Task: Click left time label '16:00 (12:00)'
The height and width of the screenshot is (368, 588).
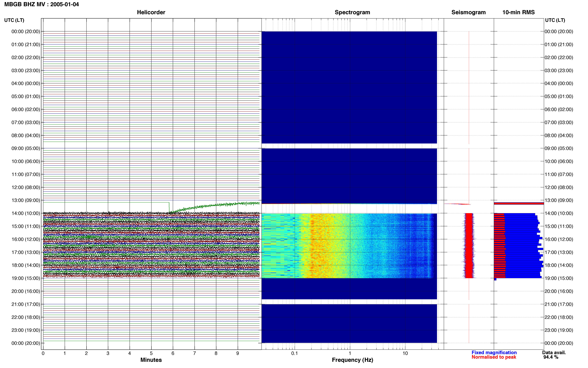Action: (26, 239)
